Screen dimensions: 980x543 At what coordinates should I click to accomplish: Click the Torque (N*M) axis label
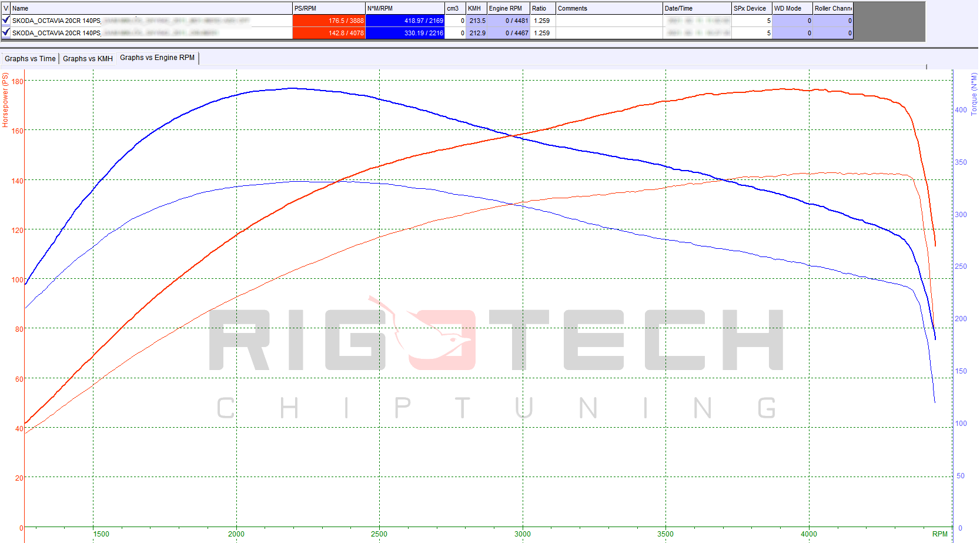pyautogui.click(x=974, y=94)
